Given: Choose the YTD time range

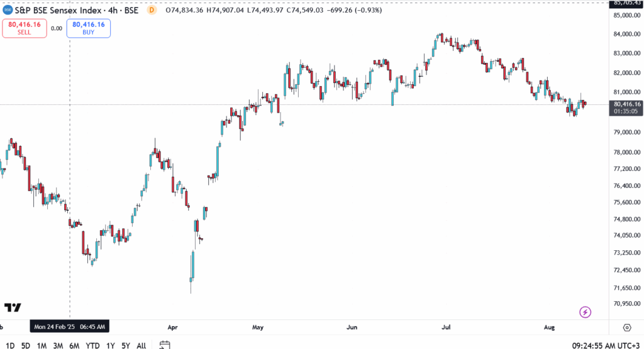Looking at the screenshot, I should [92, 345].
